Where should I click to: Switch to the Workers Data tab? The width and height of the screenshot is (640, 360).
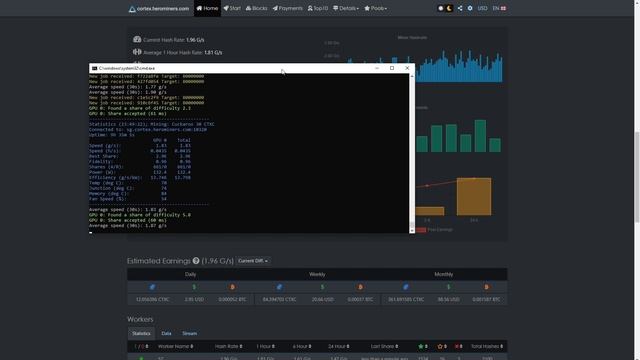(166, 333)
